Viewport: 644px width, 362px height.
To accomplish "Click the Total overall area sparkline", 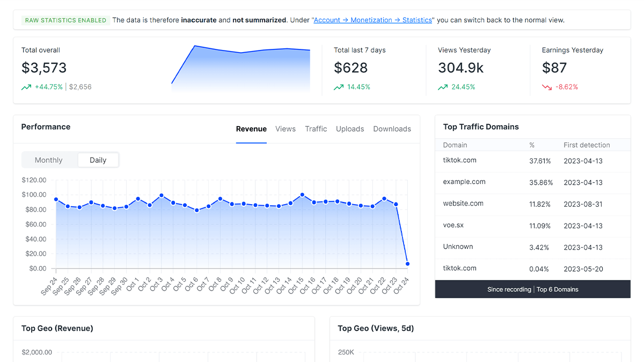I will [x=240, y=70].
